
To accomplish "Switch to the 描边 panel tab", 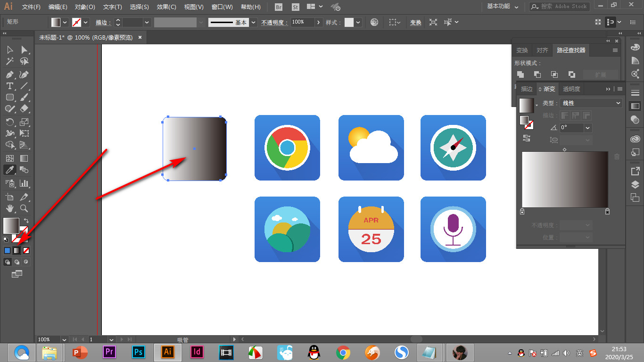I will pyautogui.click(x=527, y=89).
